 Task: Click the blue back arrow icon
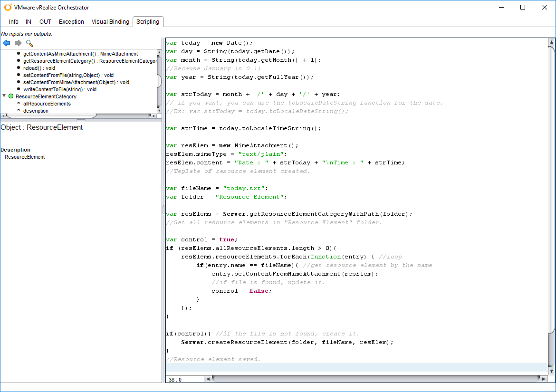coord(7,43)
